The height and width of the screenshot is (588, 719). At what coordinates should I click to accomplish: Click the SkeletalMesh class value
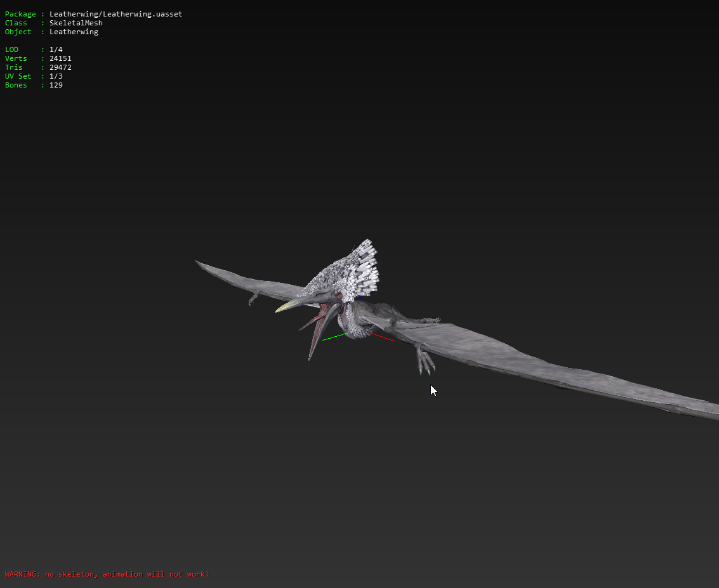pyautogui.click(x=76, y=23)
